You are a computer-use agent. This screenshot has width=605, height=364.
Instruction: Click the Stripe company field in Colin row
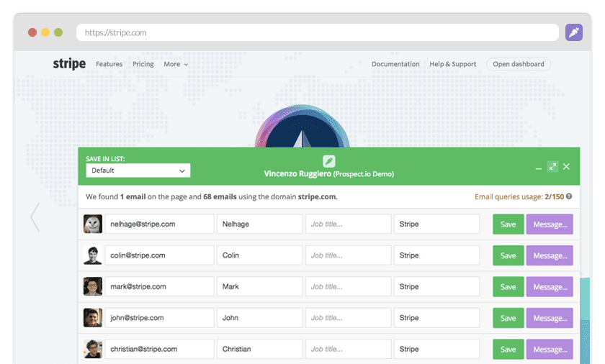point(436,255)
